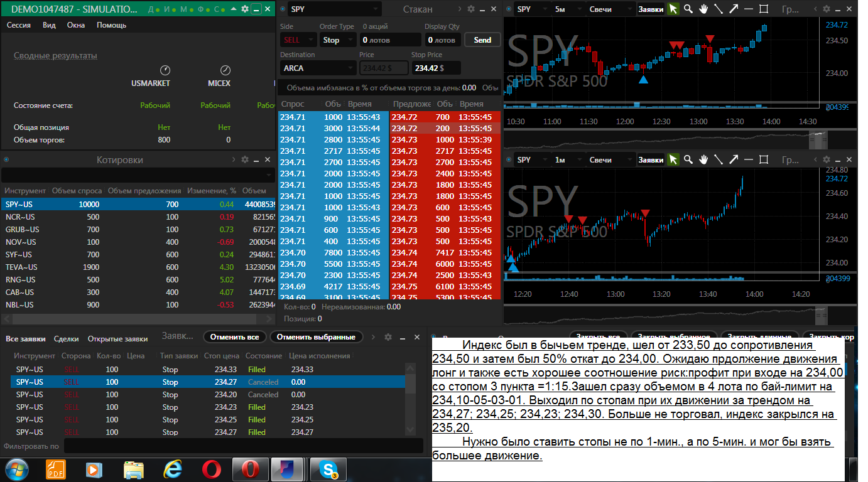
Task: Toggle Заявки overlay on the 5м chart
Action: pyautogui.click(x=651, y=9)
